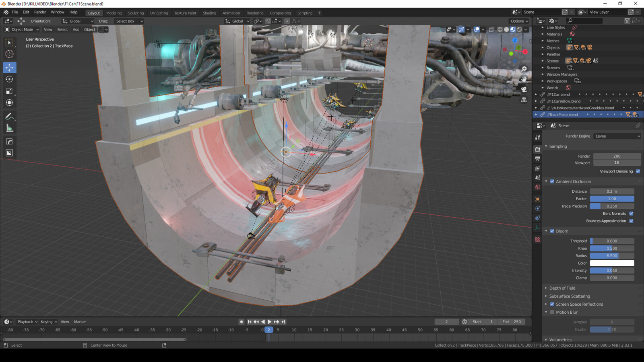Image resolution: width=644 pixels, height=362 pixels.
Task: Click the auto-keying record button
Action: 242,322
